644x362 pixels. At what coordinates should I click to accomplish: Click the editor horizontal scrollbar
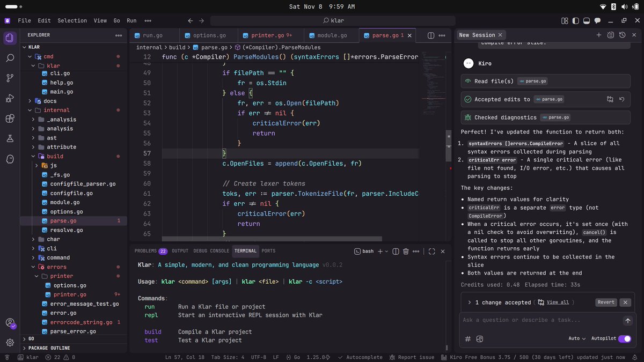coord(272,239)
